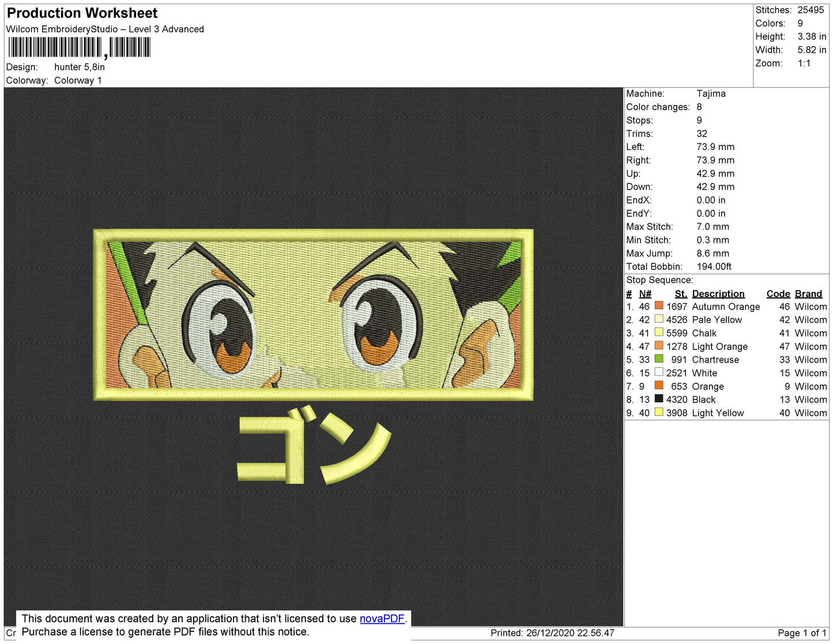Click the 'Production Worksheet' title
This screenshot has height=644, width=833.
click(82, 13)
